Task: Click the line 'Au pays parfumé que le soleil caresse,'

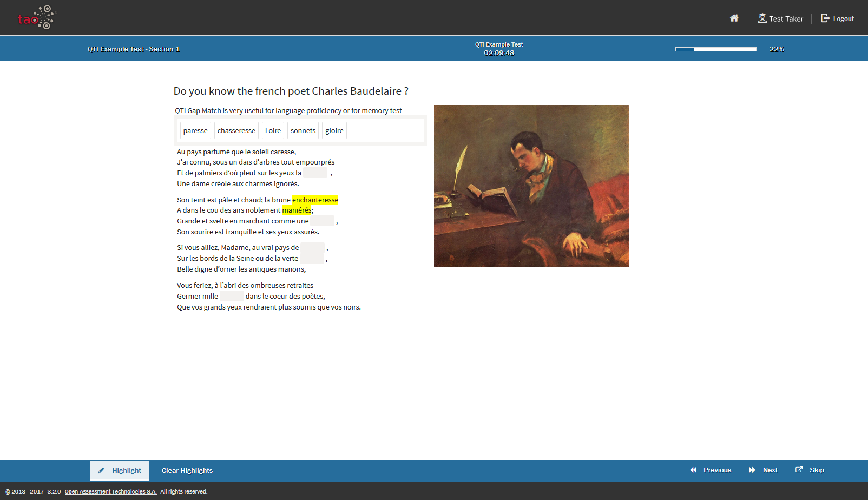Action: pos(236,152)
